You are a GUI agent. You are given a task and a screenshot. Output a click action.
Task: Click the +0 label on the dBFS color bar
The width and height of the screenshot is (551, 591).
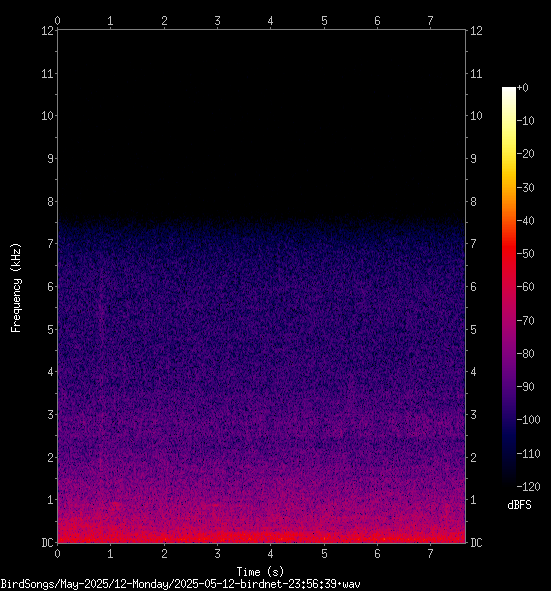click(523, 88)
